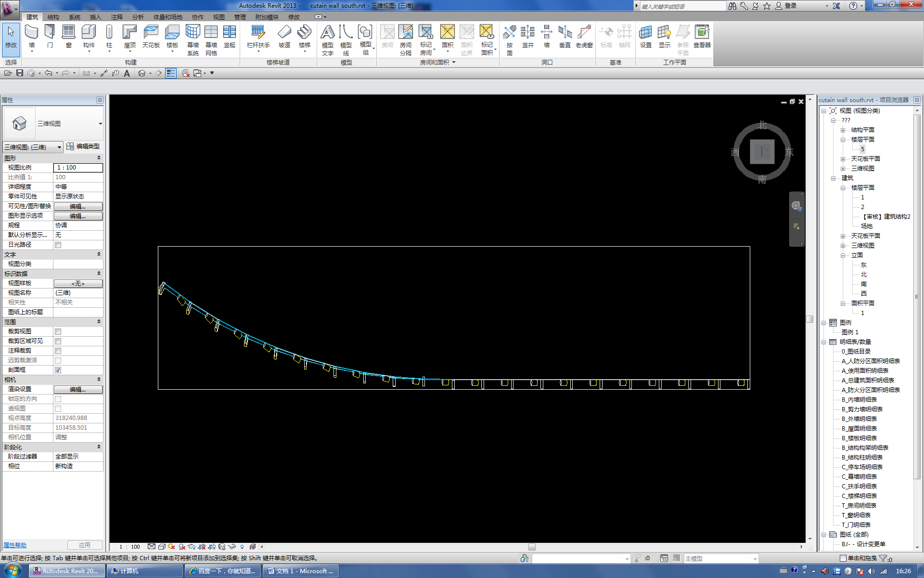Toggle the 单击和拖曳 checkbox in status bar
The image size is (924, 578).
click(x=843, y=558)
